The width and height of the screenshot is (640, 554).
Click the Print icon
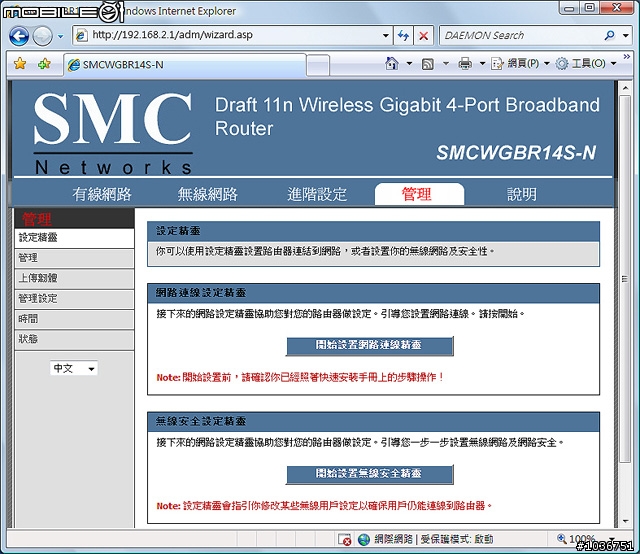pos(465,64)
